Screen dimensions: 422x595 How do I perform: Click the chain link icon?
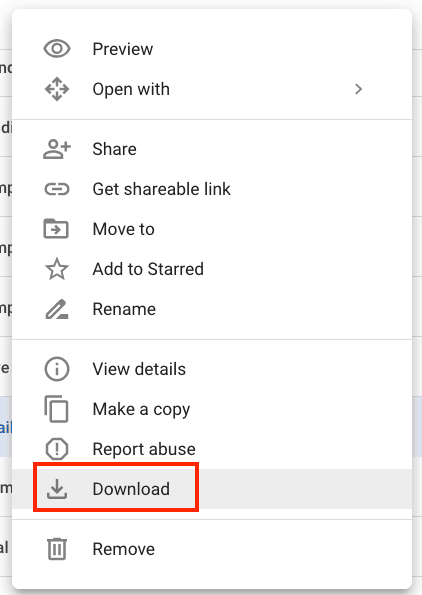click(57, 189)
